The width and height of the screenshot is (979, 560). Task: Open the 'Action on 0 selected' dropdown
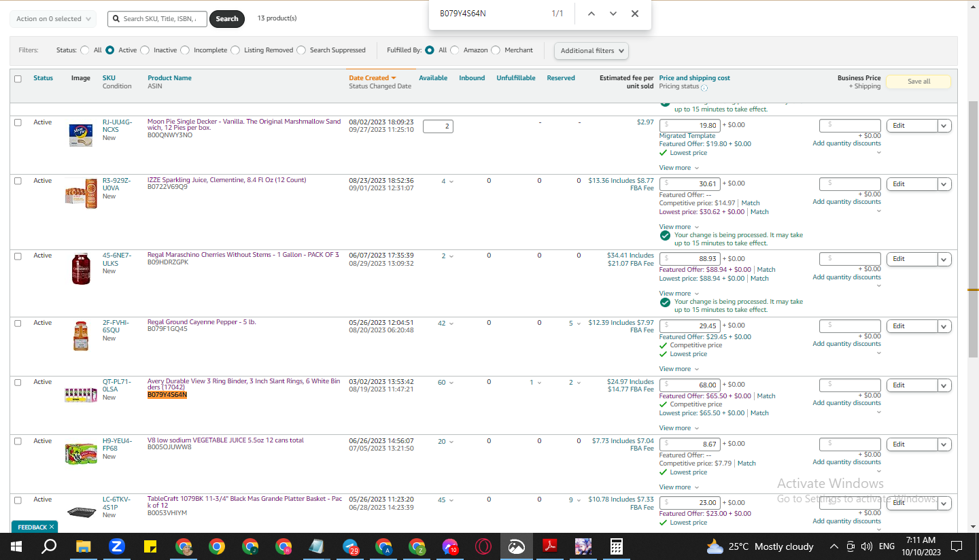53,19
